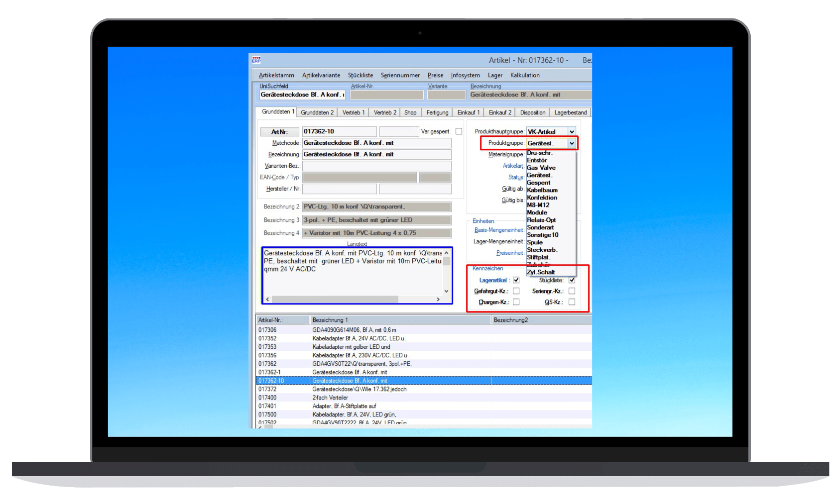Viewport: 840px width, 504px height.
Task: Click the Status link label
Action: pyautogui.click(x=516, y=177)
